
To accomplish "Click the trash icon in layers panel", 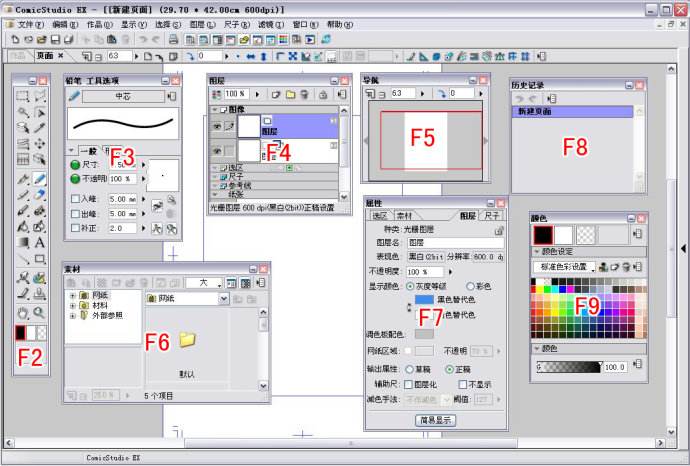I will click(306, 94).
